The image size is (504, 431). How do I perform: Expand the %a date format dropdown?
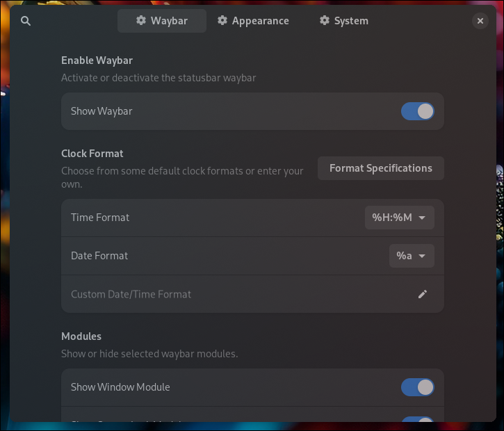pyautogui.click(x=412, y=256)
